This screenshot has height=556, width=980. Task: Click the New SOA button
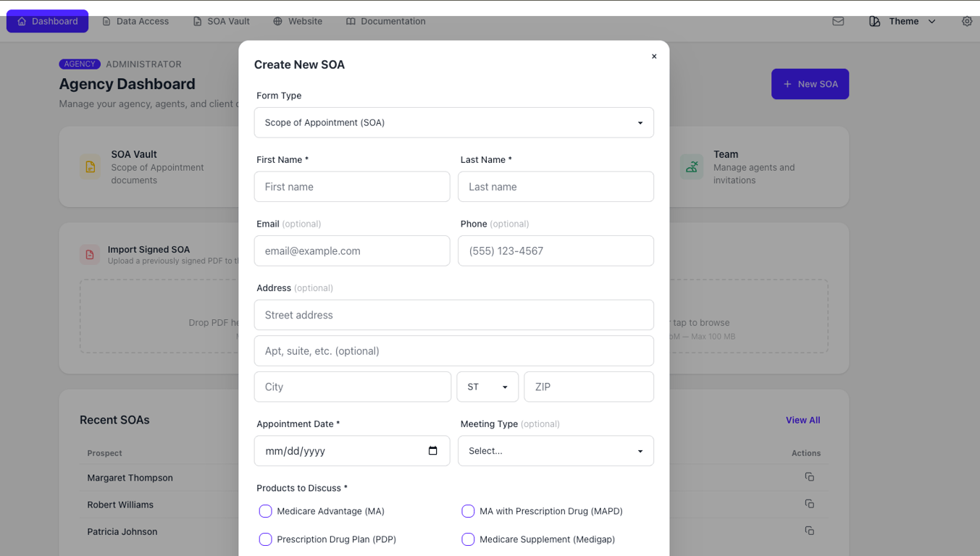pyautogui.click(x=810, y=84)
